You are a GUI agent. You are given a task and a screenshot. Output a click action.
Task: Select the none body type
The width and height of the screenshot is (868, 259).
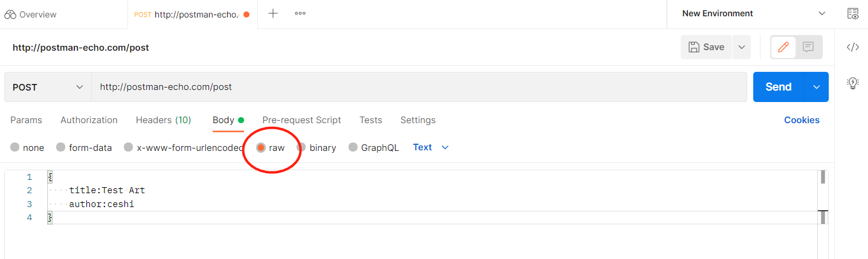(x=15, y=147)
